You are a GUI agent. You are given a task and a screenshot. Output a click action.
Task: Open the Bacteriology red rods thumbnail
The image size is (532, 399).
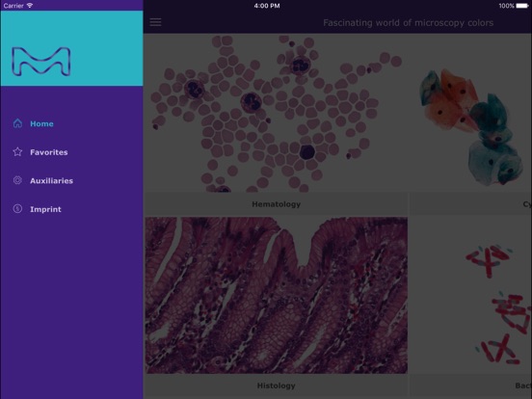(x=471, y=295)
